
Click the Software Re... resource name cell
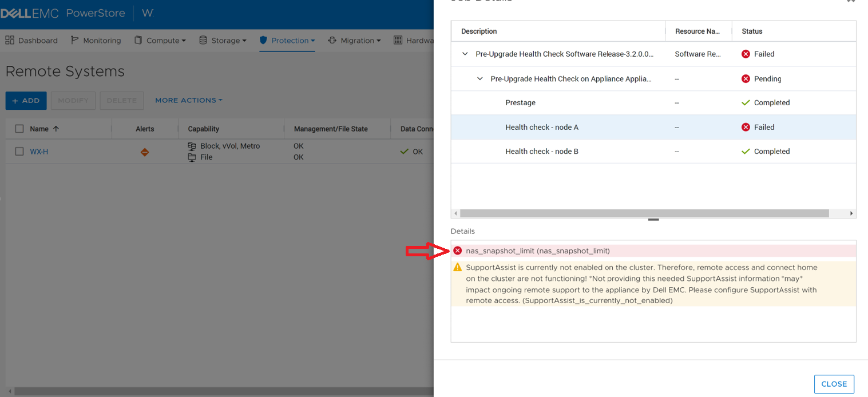698,54
